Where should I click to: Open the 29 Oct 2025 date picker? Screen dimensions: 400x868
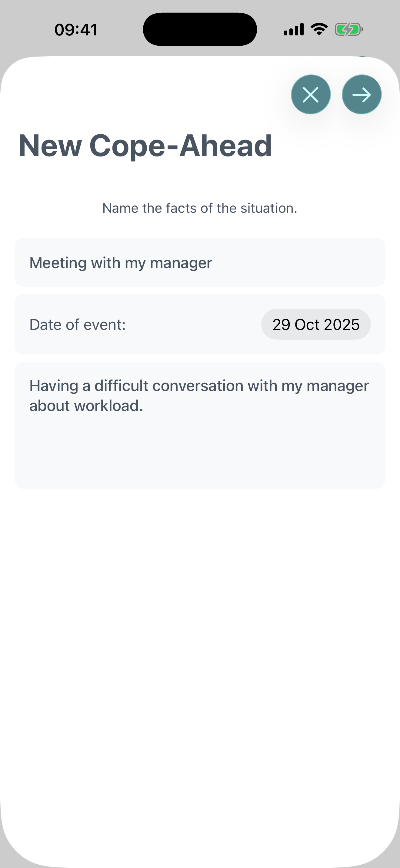pyautogui.click(x=316, y=324)
